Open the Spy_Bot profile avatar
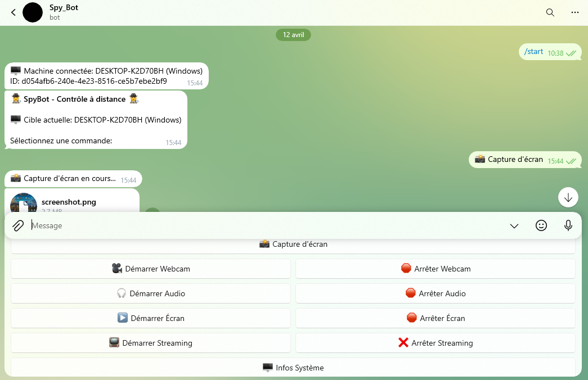The width and height of the screenshot is (588, 380). [x=33, y=12]
